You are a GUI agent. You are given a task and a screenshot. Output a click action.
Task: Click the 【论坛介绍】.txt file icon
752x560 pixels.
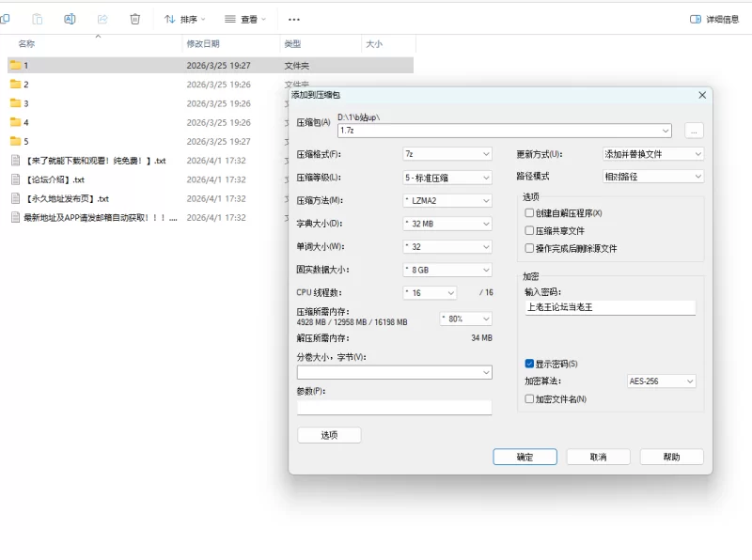(x=15, y=179)
